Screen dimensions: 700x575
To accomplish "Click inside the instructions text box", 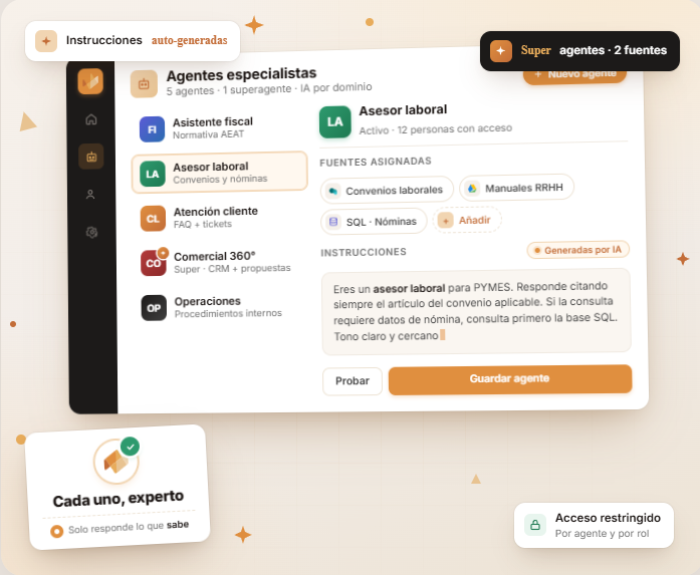I will pos(476,311).
